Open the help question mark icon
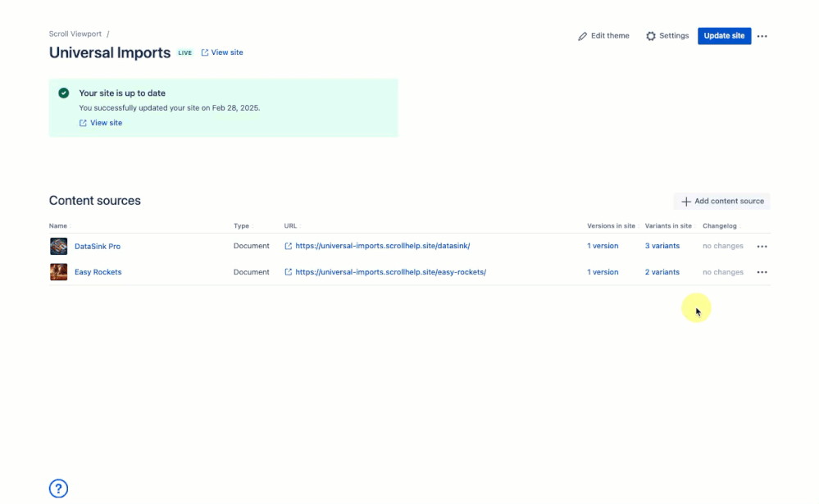 coord(58,488)
